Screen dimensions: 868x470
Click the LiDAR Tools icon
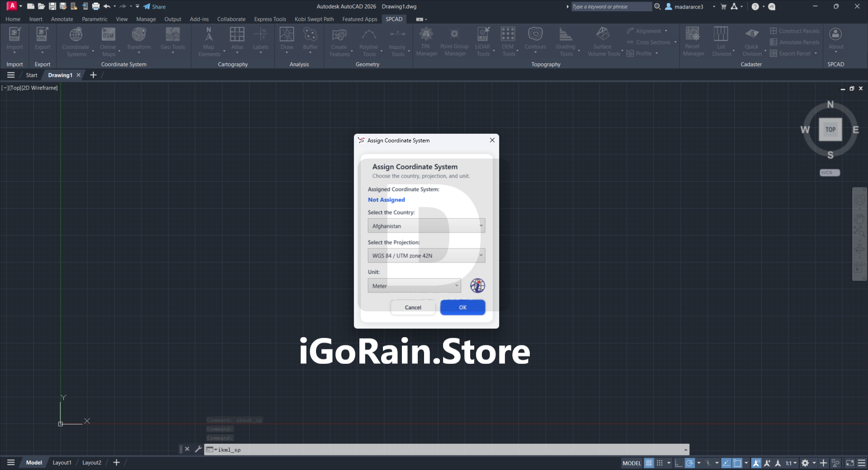coord(483,41)
